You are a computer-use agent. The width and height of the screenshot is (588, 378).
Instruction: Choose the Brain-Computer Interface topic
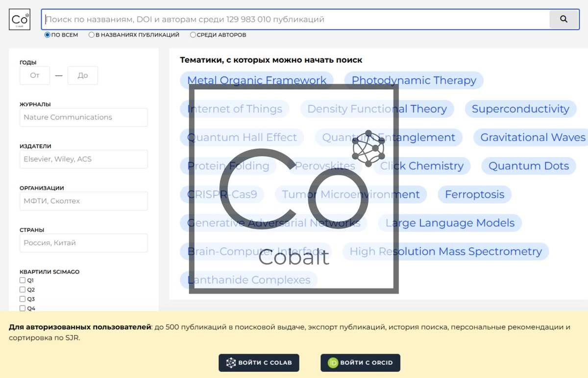[x=256, y=251]
